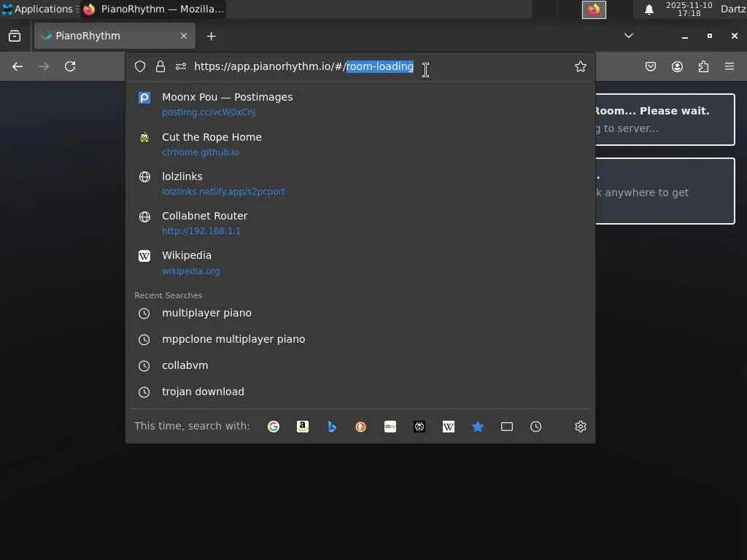
Task: Go back to previous page
Action: (18, 66)
